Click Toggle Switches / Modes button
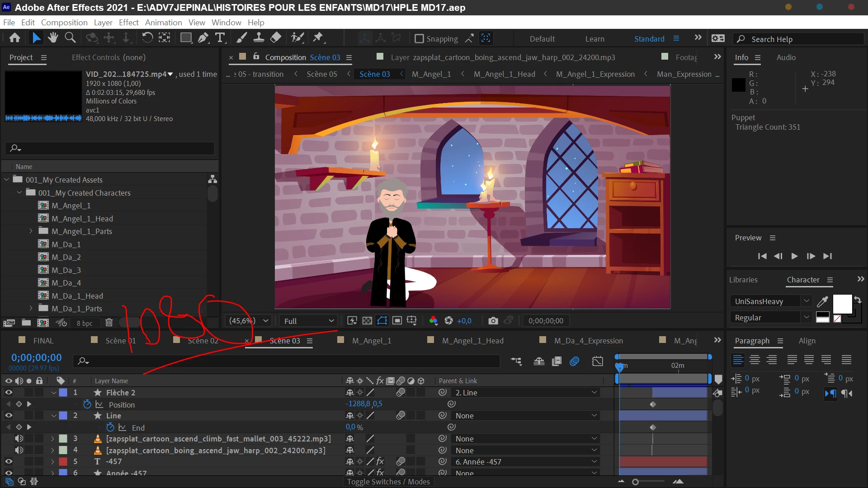 pyautogui.click(x=388, y=482)
